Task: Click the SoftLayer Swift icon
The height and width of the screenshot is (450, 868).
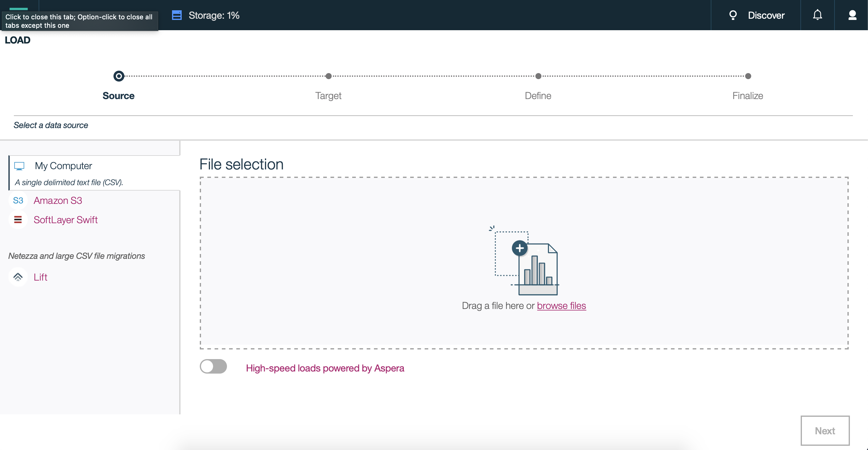Action: (x=18, y=220)
